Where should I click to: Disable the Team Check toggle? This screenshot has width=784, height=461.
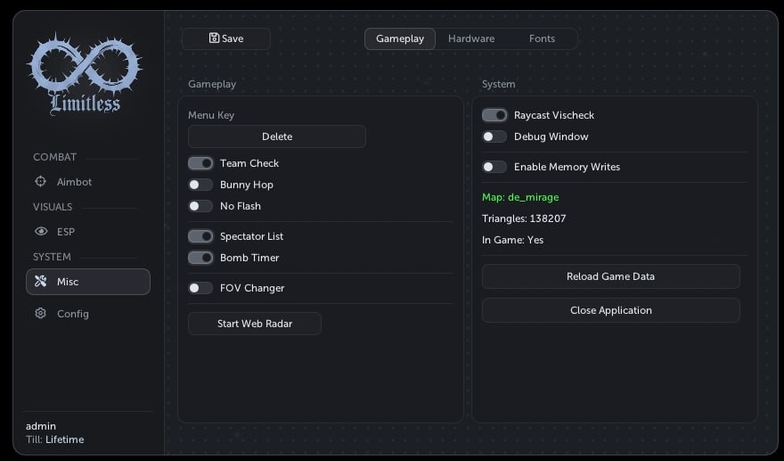200,164
